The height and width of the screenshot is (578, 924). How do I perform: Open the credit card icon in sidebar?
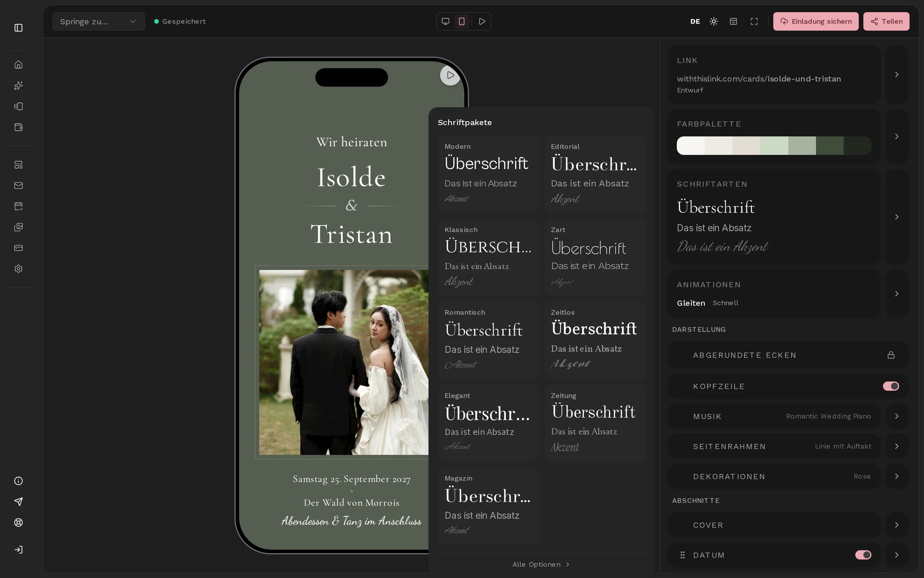click(18, 248)
